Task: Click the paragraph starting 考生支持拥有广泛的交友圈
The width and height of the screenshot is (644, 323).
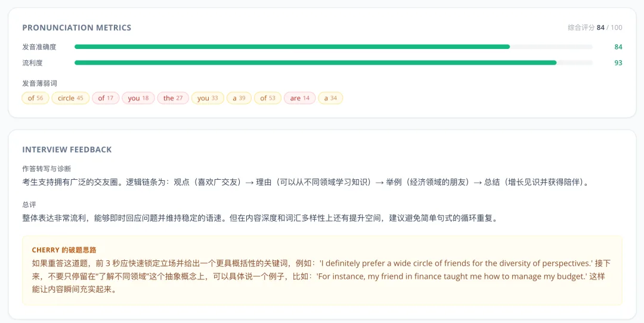Action: click(x=306, y=182)
